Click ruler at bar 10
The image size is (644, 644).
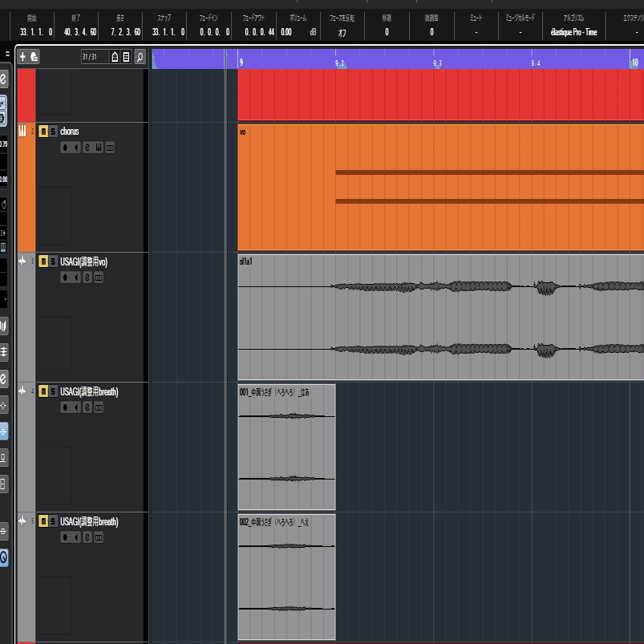(x=634, y=63)
